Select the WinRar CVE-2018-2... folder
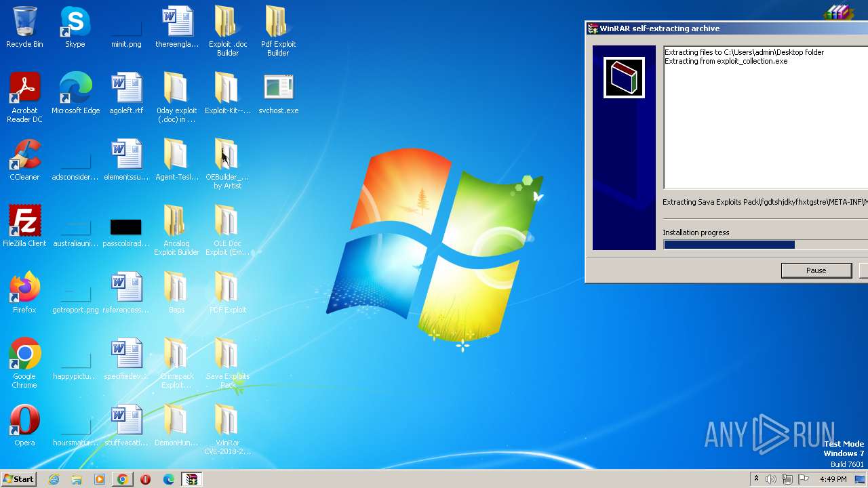868x488 pixels. [227, 429]
